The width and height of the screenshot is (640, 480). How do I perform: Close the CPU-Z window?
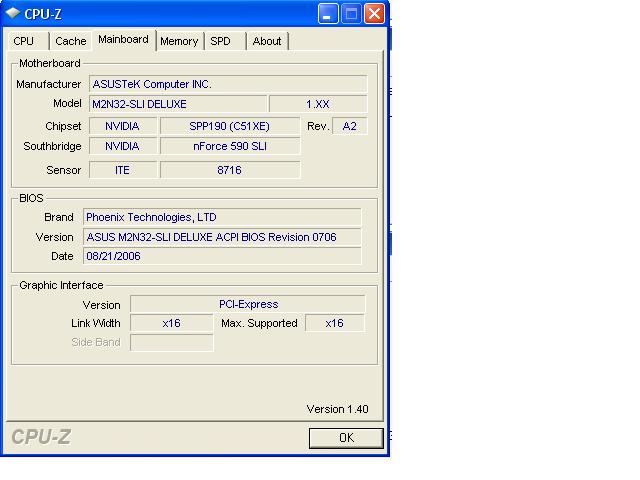[374, 14]
